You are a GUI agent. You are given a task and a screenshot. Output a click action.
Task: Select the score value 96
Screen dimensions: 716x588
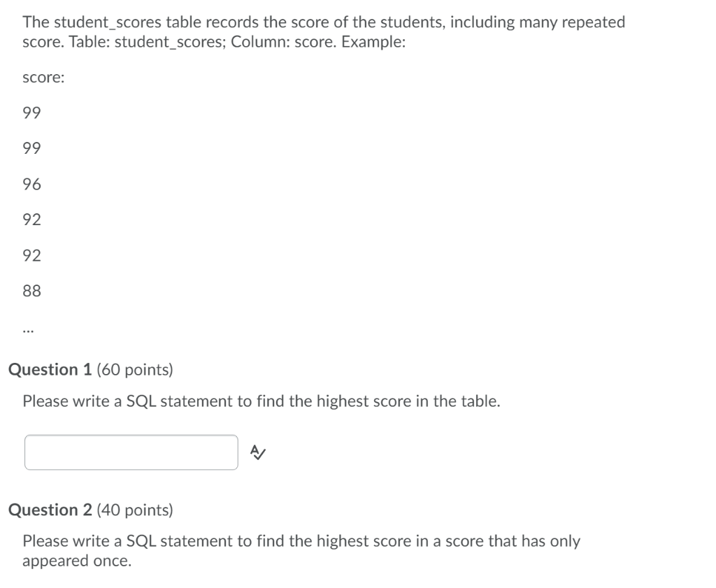pos(31,183)
